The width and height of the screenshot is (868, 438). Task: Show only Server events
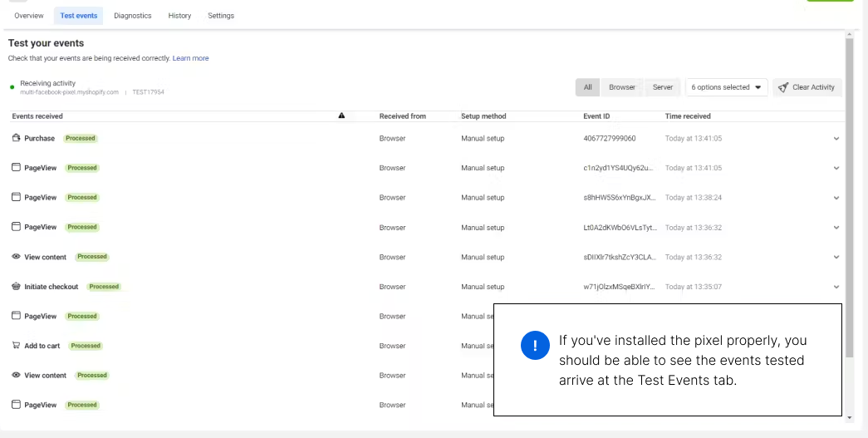662,87
